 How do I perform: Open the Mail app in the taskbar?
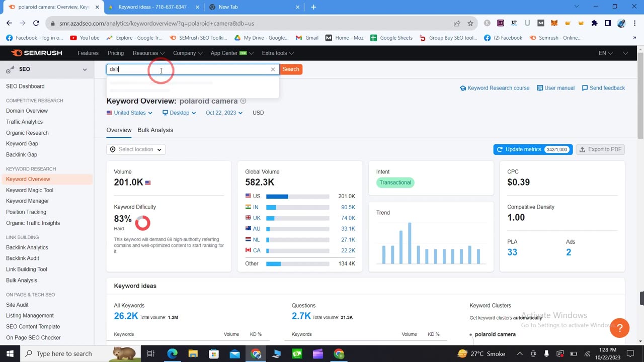click(x=234, y=353)
